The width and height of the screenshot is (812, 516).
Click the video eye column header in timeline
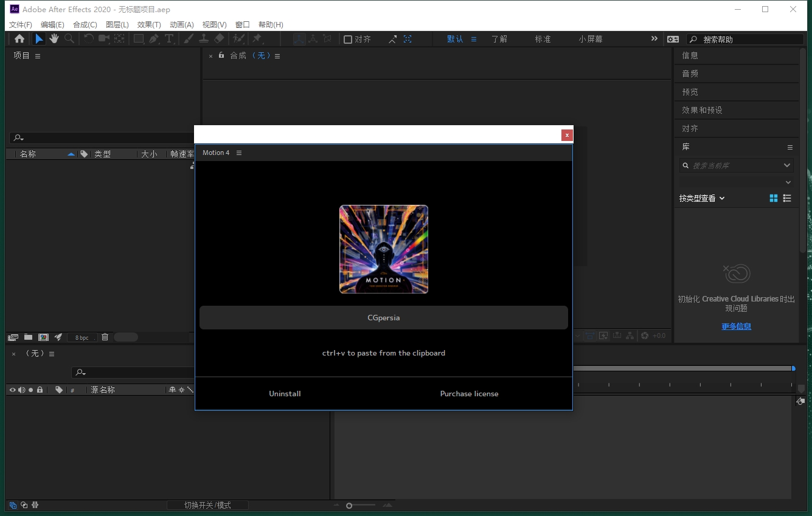pyautogui.click(x=12, y=390)
